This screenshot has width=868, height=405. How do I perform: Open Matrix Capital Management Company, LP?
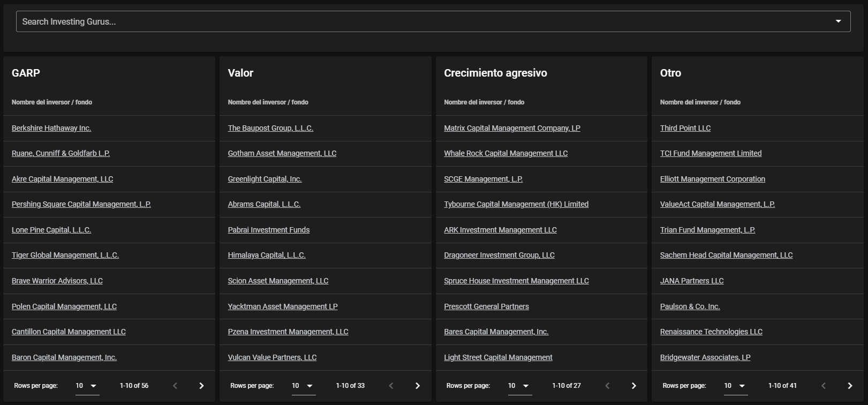pyautogui.click(x=512, y=128)
